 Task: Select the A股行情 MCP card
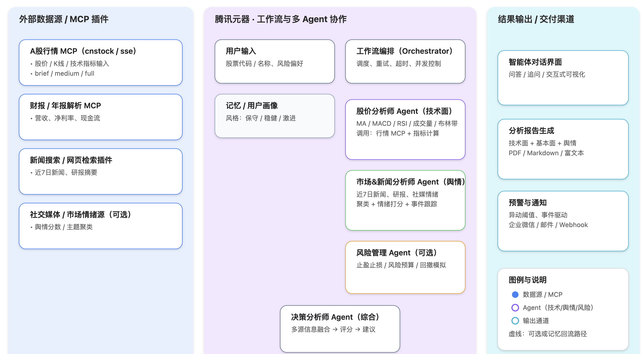point(100,62)
